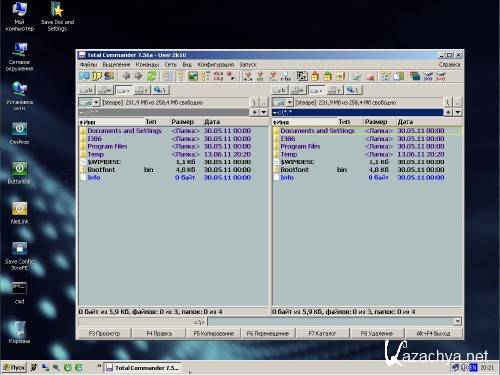
Task: Select Documents and Settings in left panel
Action: [x=174, y=131]
